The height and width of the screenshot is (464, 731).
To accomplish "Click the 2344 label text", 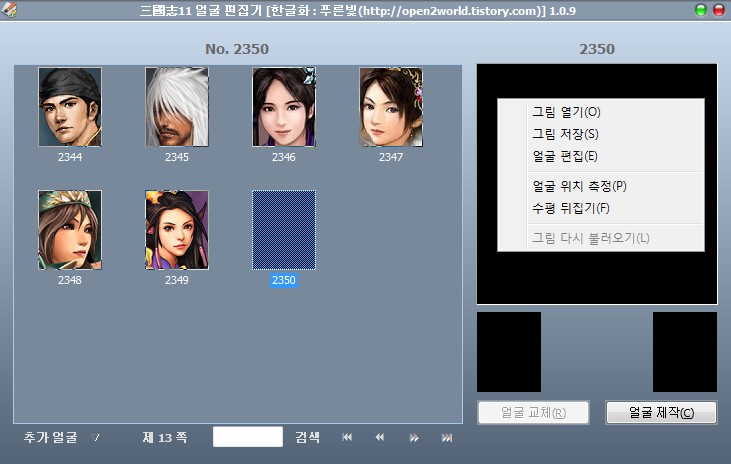I will click(70, 157).
